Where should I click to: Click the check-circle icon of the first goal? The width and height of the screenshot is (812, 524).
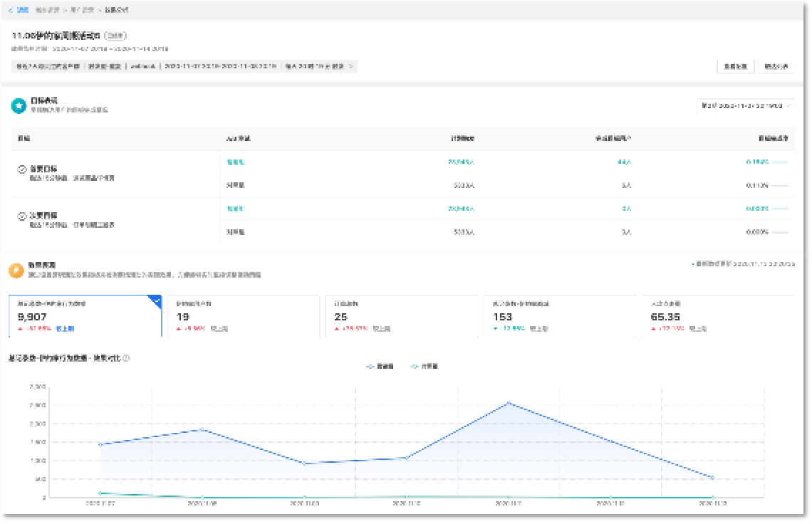pos(22,169)
